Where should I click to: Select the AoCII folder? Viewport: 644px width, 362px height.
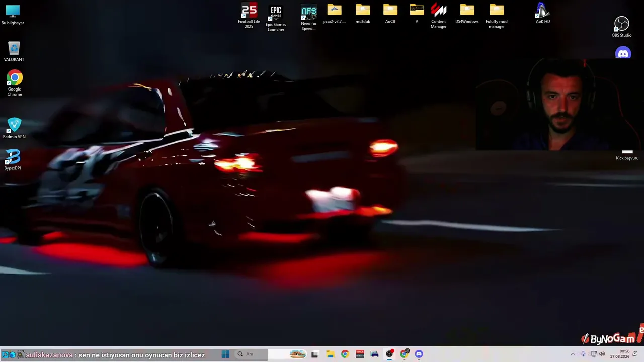pyautogui.click(x=390, y=14)
